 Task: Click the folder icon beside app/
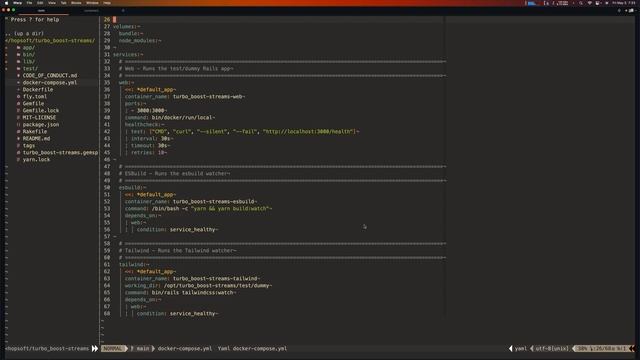[x=18, y=47]
